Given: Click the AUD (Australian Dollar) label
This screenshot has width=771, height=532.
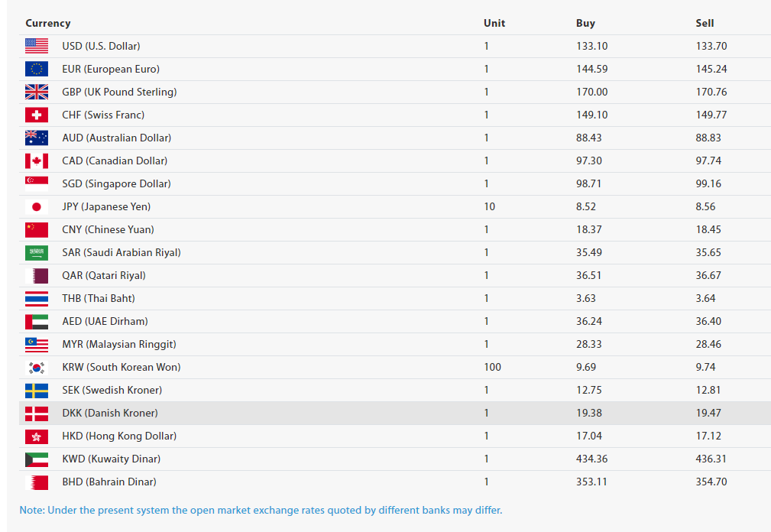Looking at the screenshot, I should tap(116, 138).
